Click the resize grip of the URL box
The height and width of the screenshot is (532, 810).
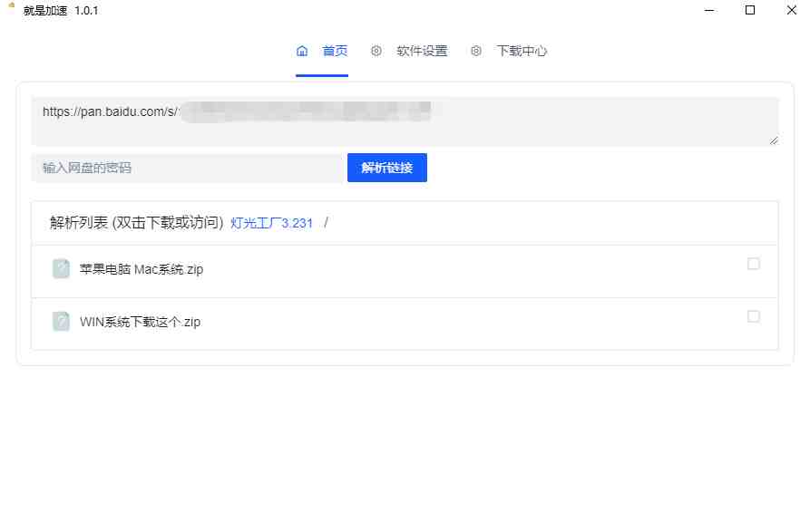tap(776, 141)
